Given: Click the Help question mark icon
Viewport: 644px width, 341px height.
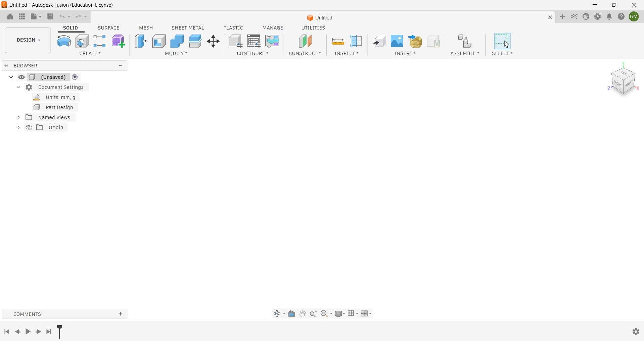Looking at the screenshot, I should (622, 16).
